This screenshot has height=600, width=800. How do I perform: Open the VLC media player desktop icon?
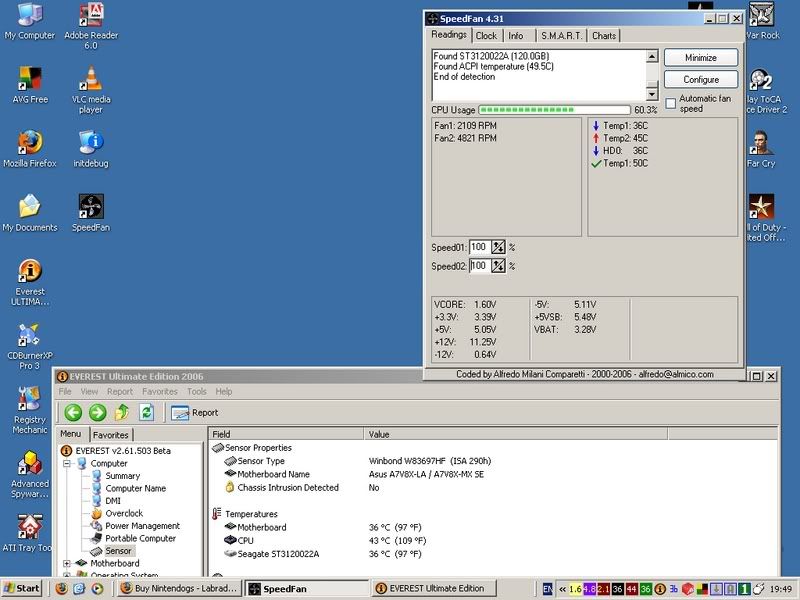pyautogui.click(x=92, y=78)
